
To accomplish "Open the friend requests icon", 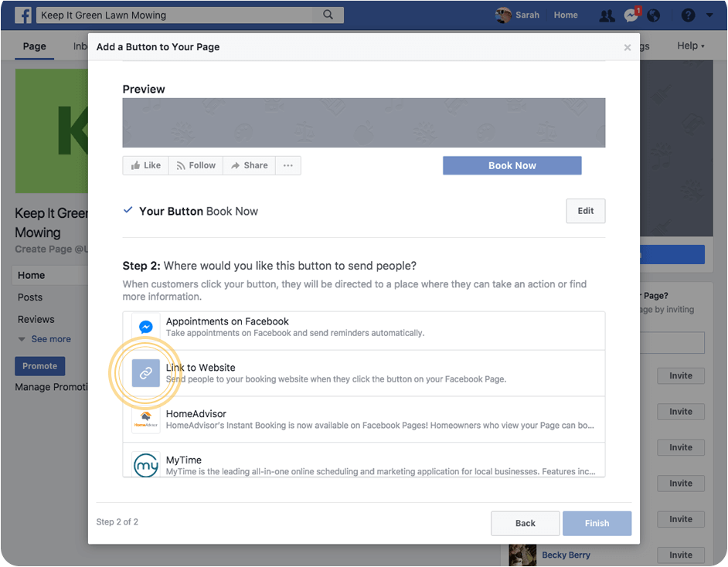I will [x=607, y=15].
